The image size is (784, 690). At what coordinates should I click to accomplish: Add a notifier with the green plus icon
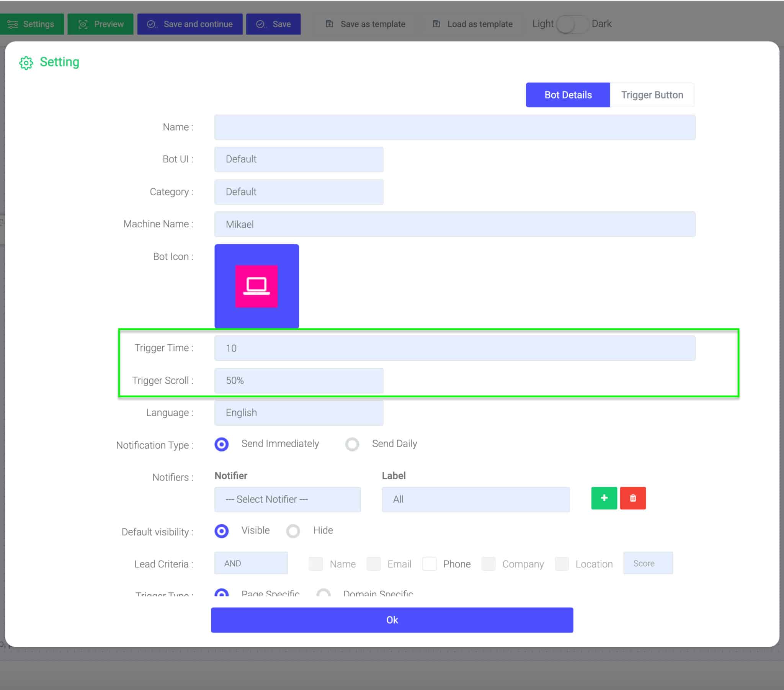coord(604,498)
